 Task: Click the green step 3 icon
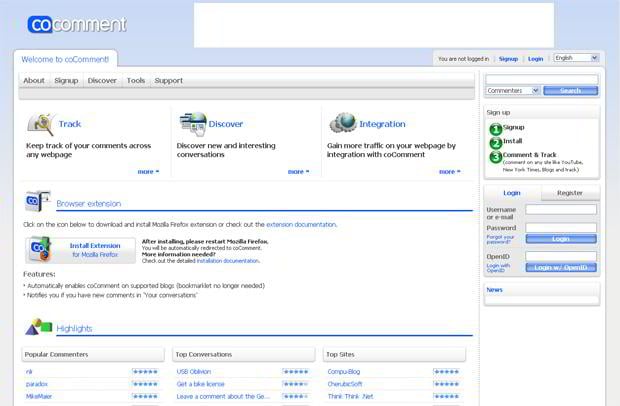coord(495,156)
